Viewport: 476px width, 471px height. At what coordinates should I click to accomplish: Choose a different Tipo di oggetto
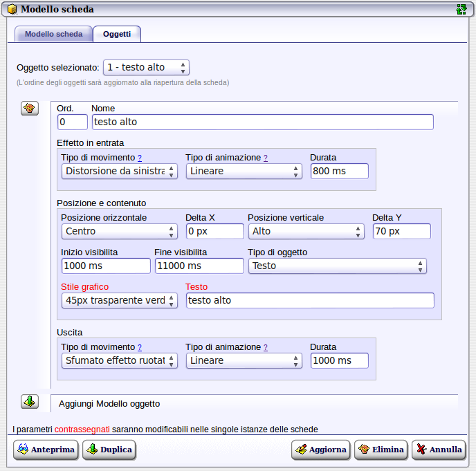pyautogui.click(x=337, y=266)
